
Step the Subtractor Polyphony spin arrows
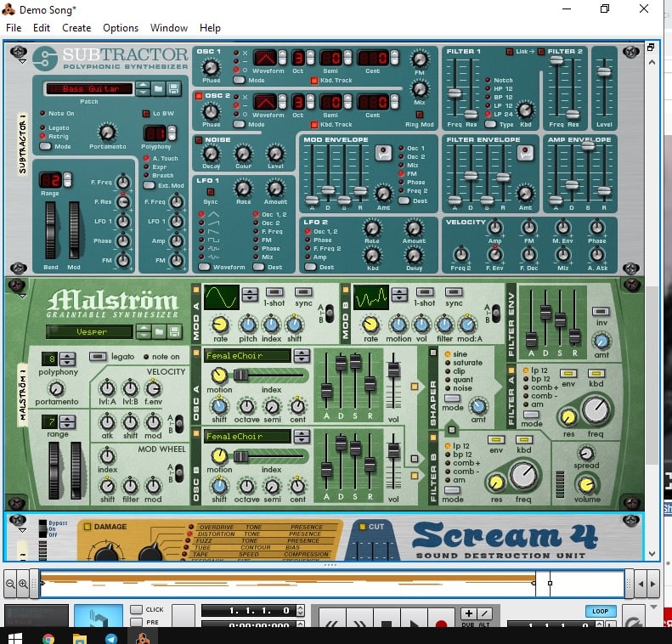click(x=172, y=133)
